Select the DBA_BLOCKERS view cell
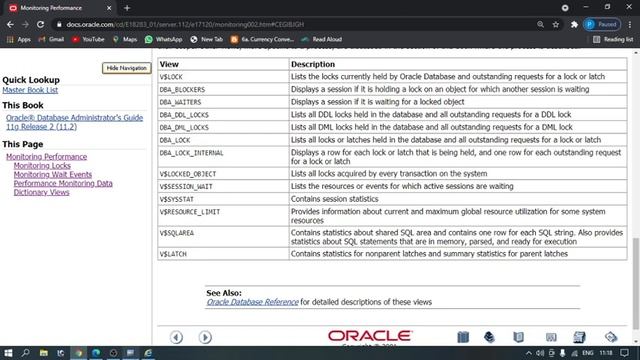Viewport: 640px width, 360px height. (223, 89)
